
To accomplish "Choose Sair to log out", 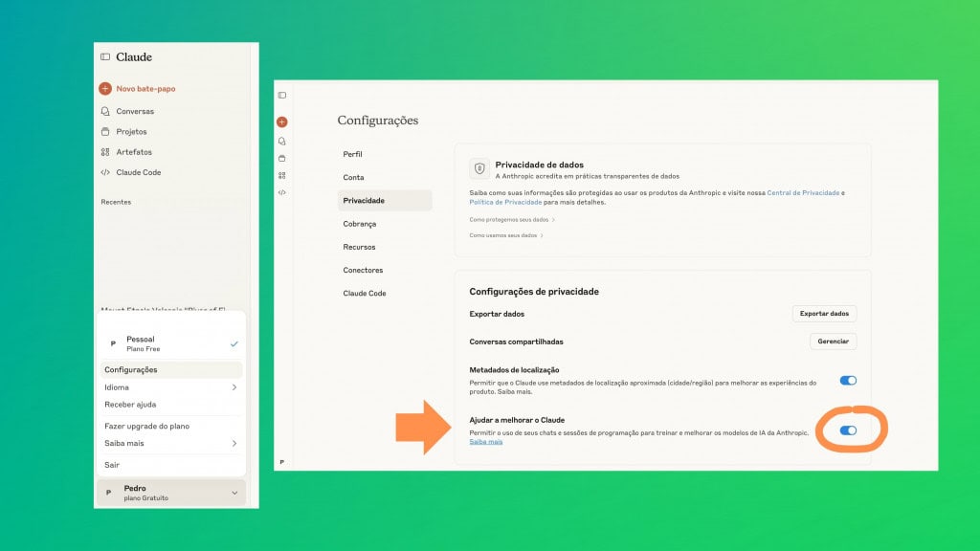I will pyautogui.click(x=170, y=465).
